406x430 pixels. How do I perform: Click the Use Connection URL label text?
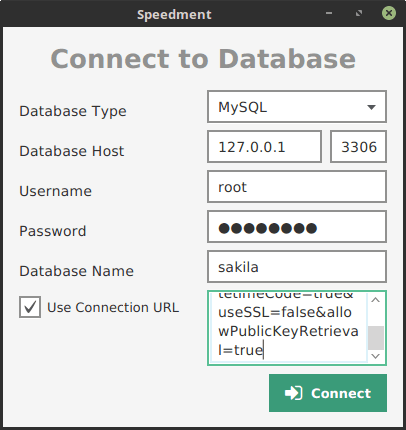coord(113,307)
